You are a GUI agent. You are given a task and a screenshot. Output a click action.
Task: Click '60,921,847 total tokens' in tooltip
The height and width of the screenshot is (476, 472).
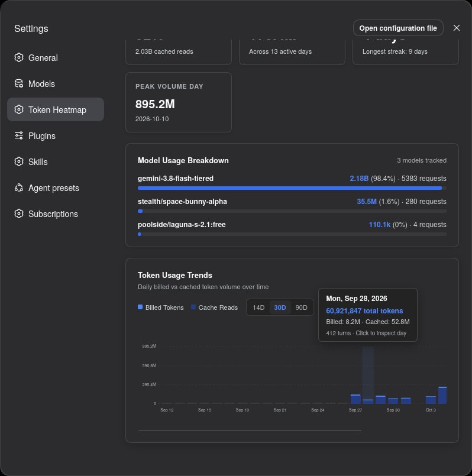tap(364, 311)
